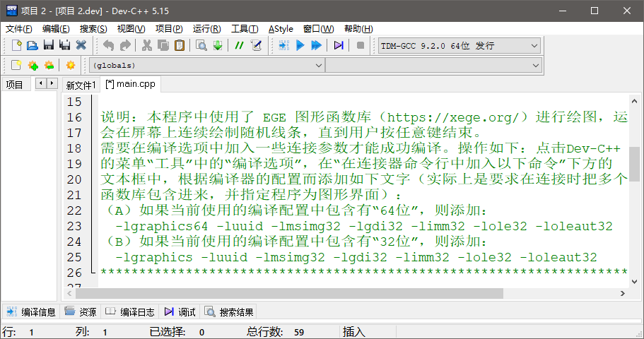Switch to the 新文件1 editor tab
644x339 pixels.
click(x=81, y=85)
